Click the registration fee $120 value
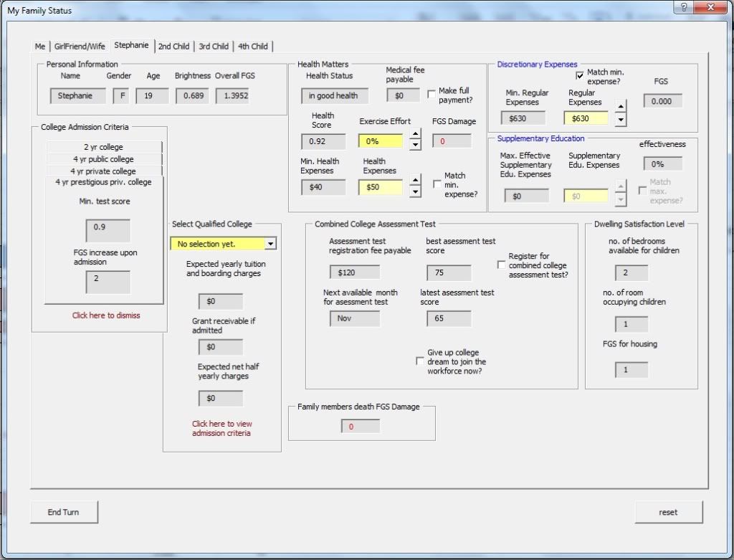The image size is (734, 560). [355, 272]
